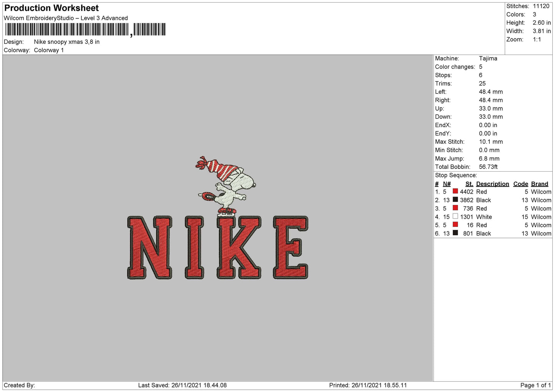This screenshot has height=392, width=555.
Task: Click the black swatch with 801 stitches
Action: (x=455, y=233)
